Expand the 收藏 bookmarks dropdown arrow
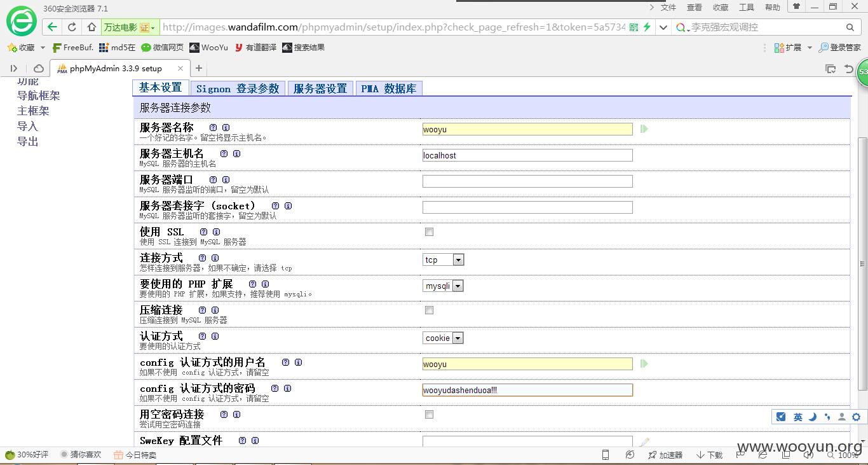The height and width of the screenshot is (465, 868). click(x=43, y=48)
